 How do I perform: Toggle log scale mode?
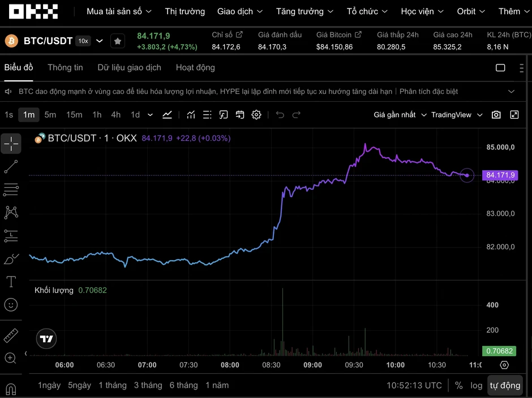pos(477,386)
